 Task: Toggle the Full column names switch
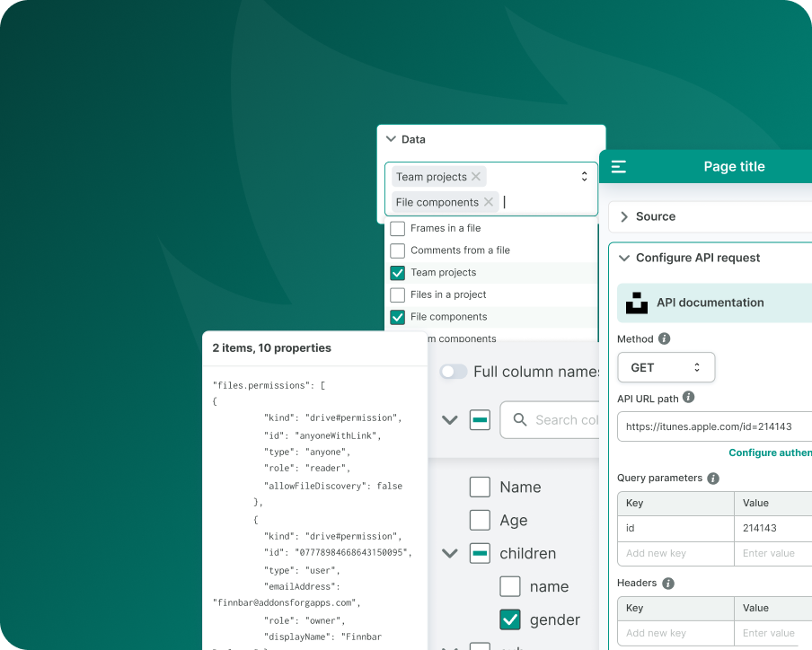tap(454, 372)
